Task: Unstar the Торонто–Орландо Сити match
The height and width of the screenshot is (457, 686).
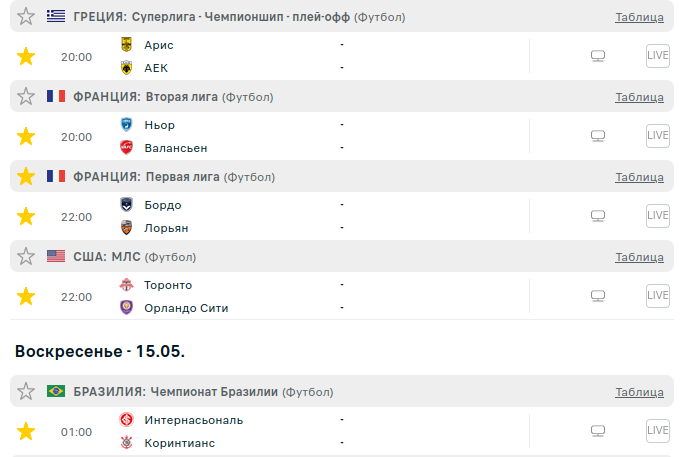Action: click(x=26, y=296)
